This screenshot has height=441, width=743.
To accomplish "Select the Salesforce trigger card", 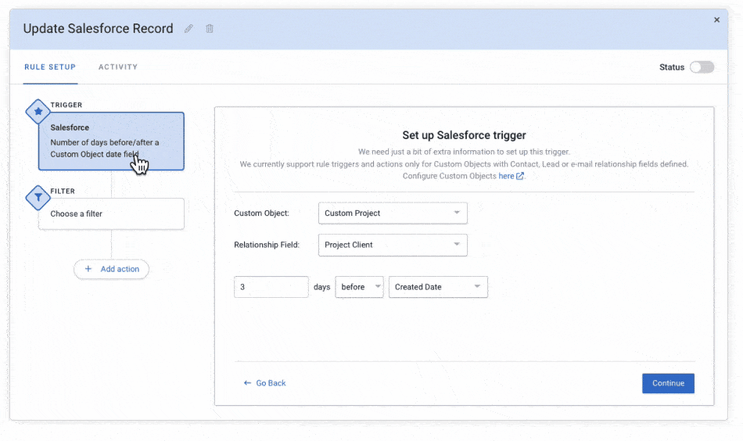I will 111,141.
